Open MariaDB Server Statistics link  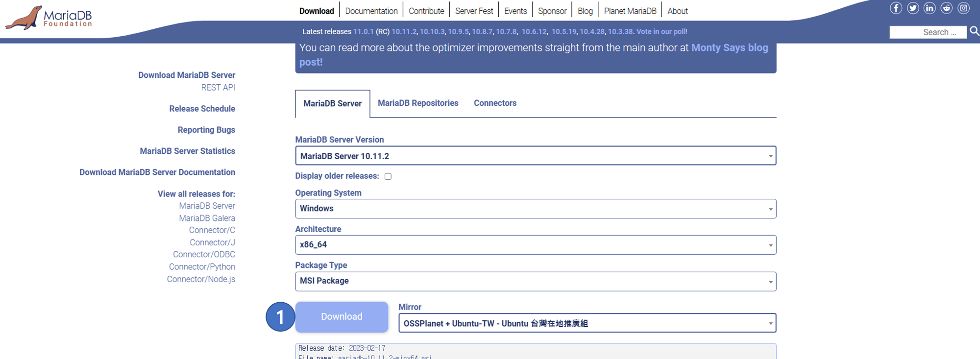[x=187, y=151]
